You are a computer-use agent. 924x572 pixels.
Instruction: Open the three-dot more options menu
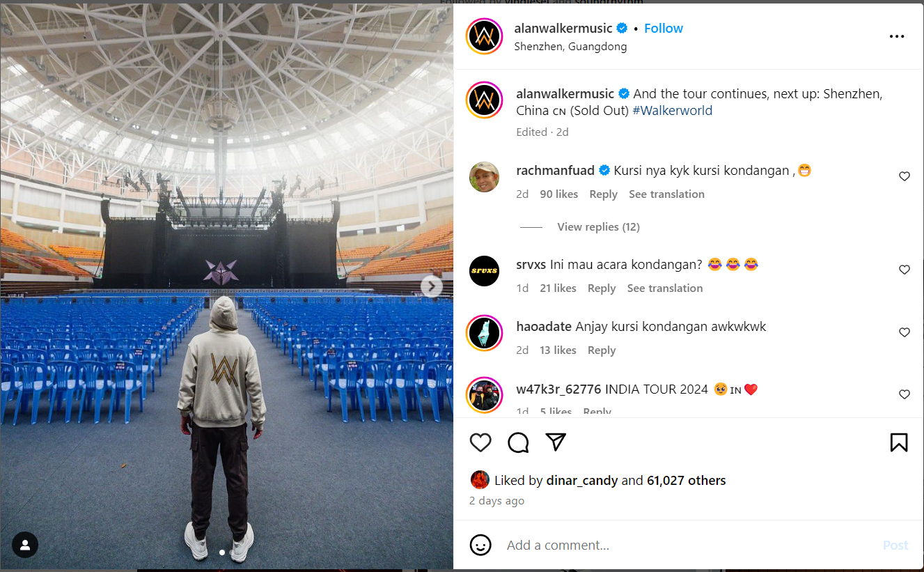[897, 36]
